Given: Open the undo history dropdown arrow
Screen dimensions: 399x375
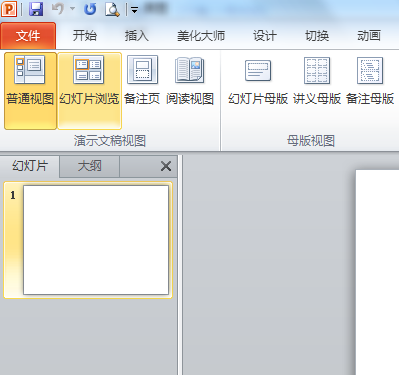Looking at the screenshot, I should (x=72, y=9).
